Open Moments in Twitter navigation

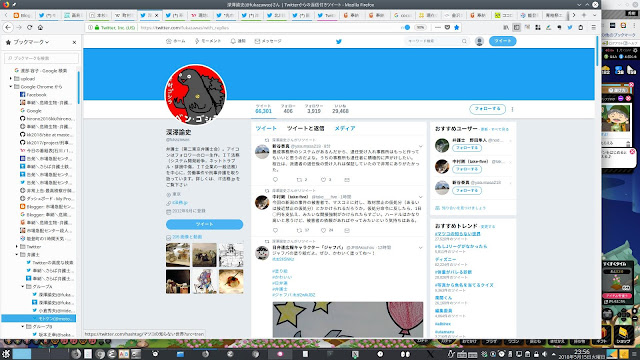click(x=208, y=41)
